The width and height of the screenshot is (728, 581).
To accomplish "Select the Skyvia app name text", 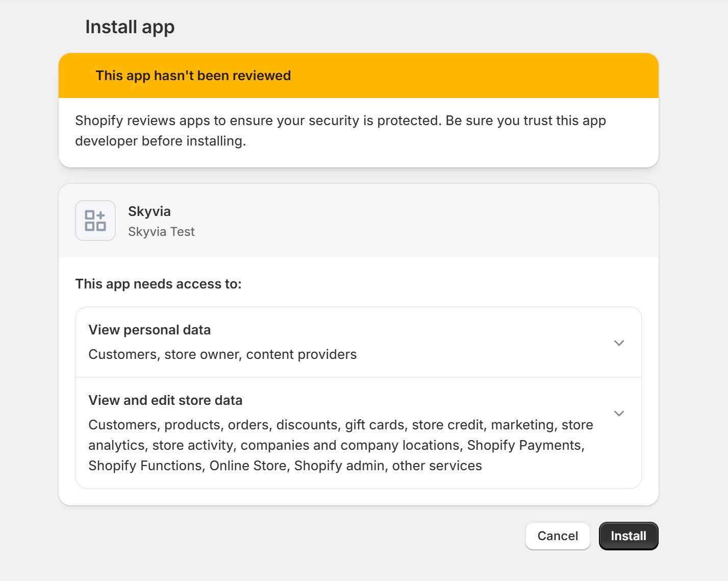I will (149, 211).
